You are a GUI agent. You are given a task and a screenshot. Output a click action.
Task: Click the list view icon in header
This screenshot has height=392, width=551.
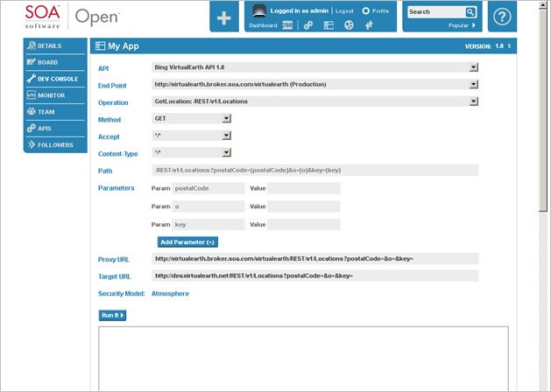tap(328, 25)
